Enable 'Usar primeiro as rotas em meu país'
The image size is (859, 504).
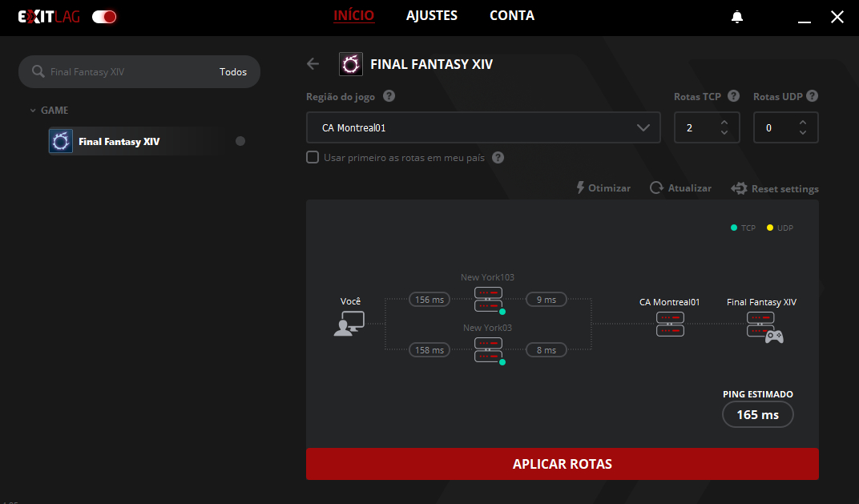point(313,158)
